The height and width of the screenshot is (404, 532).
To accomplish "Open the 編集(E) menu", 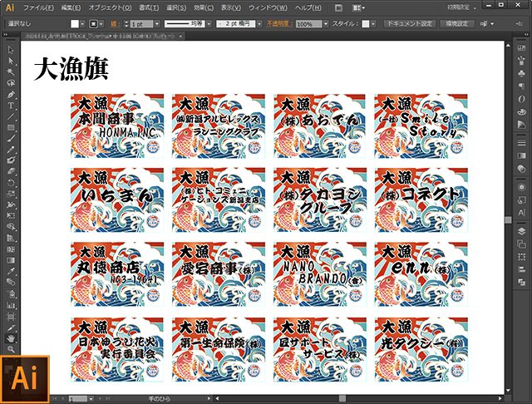I will [x=71, y=7].
